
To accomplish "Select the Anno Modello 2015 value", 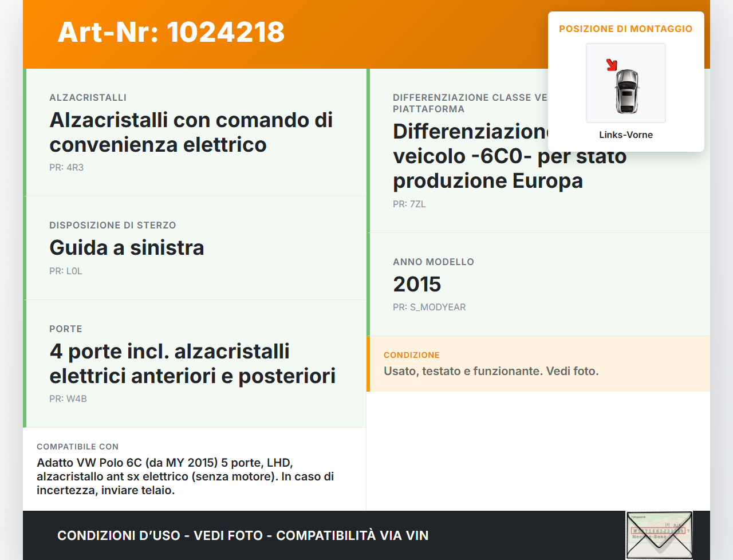I will pos(417,284).
